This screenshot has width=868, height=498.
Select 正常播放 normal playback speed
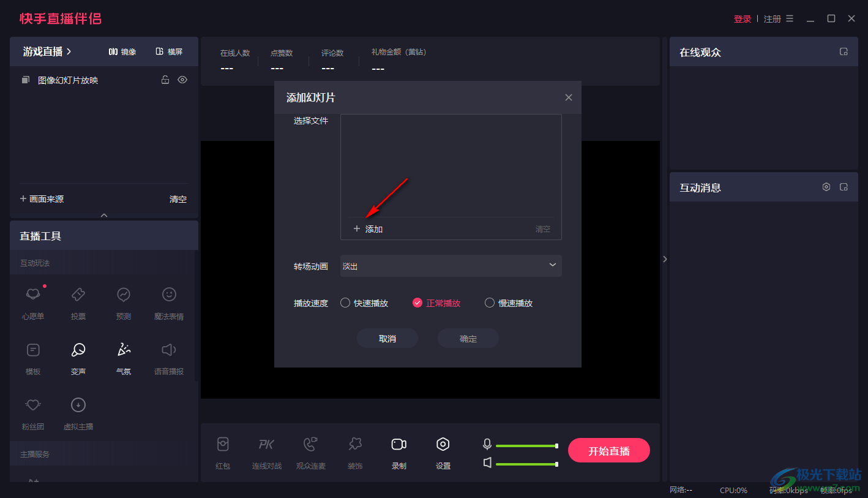436,303
